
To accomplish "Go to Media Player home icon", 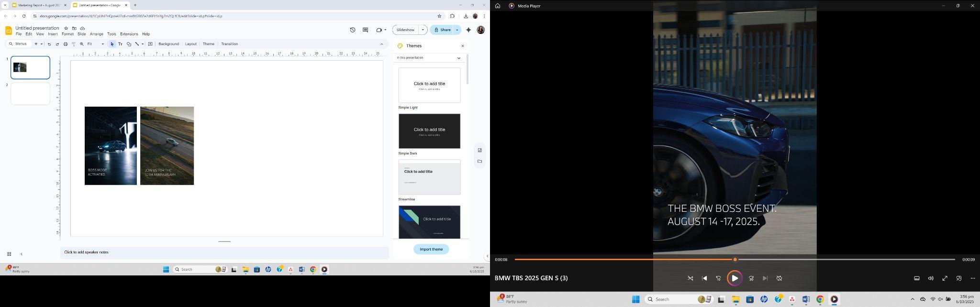I will [498, 6].
